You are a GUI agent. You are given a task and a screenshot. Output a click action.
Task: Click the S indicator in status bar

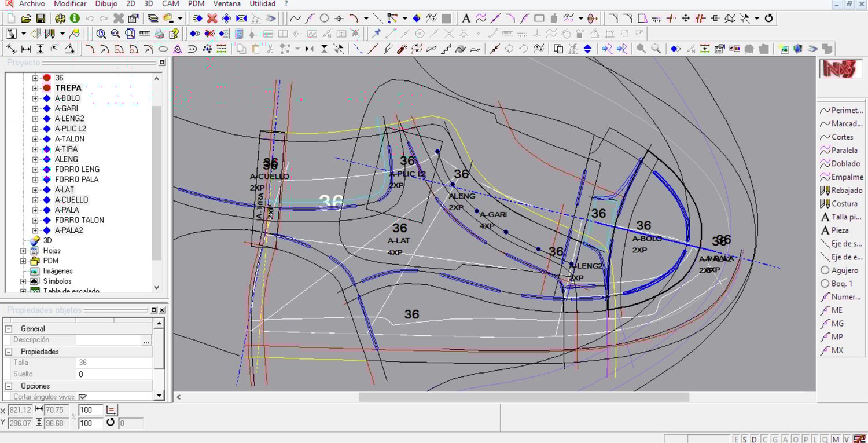point(745,439)
